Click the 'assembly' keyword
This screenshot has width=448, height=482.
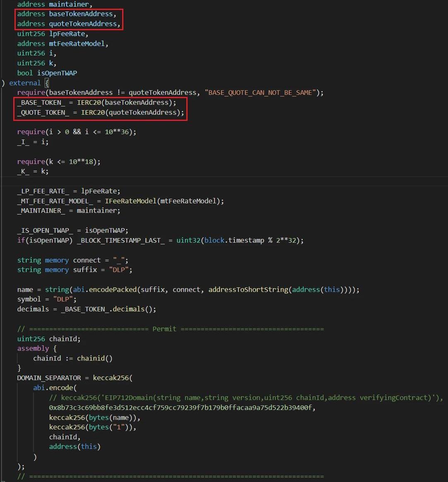coord(33,349)
